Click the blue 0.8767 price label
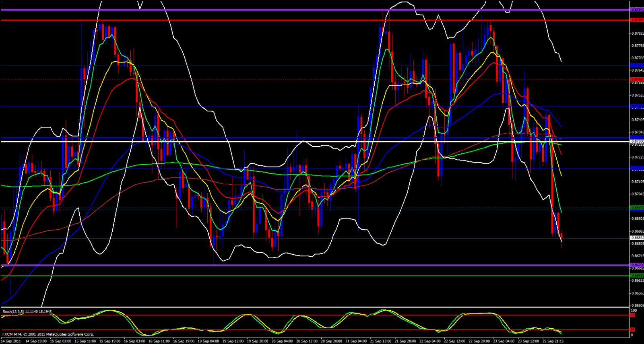 click(636, 65)
